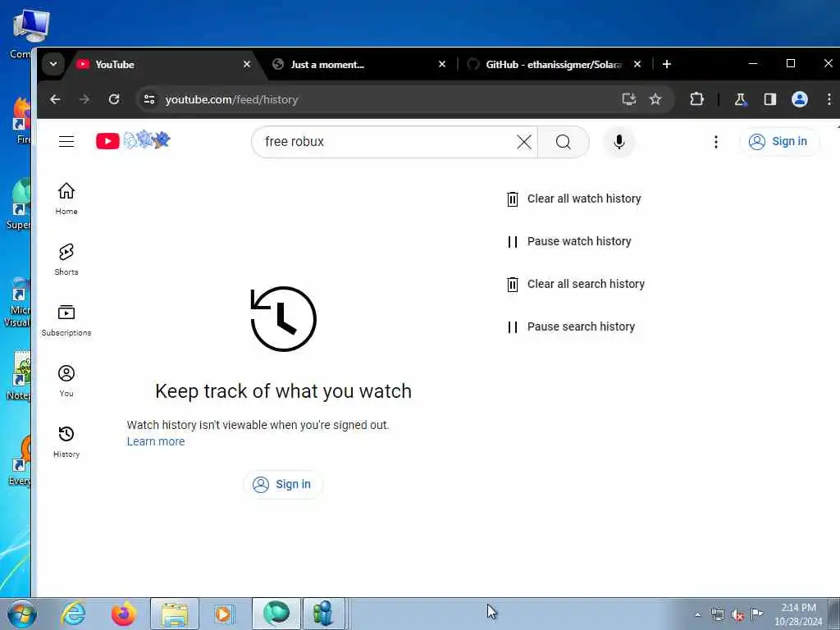Image resolution: width=840 pixels, height=630 pixels.
Task: Close the Just a moment... tab
Action: pos(442,64)
